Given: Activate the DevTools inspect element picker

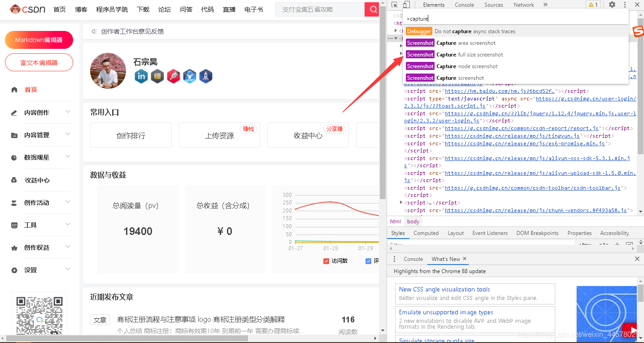Looking at the screenshot, I should pos(394,4).
